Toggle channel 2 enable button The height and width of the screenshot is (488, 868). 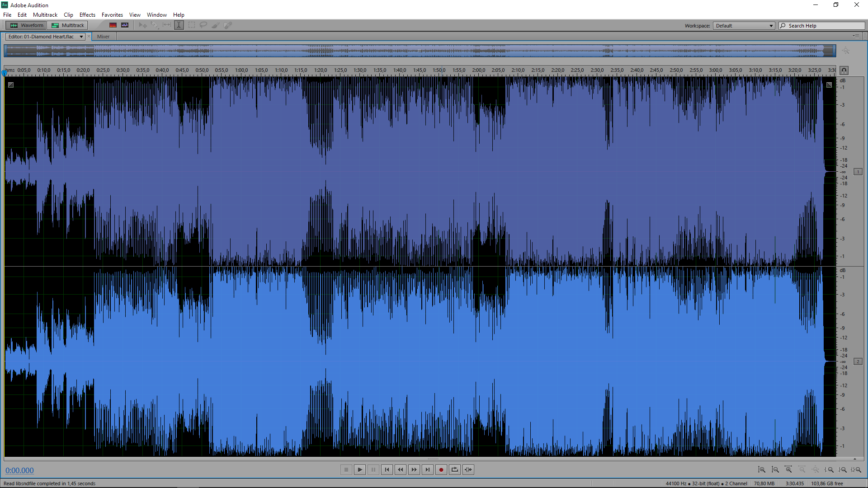point(858,361)
